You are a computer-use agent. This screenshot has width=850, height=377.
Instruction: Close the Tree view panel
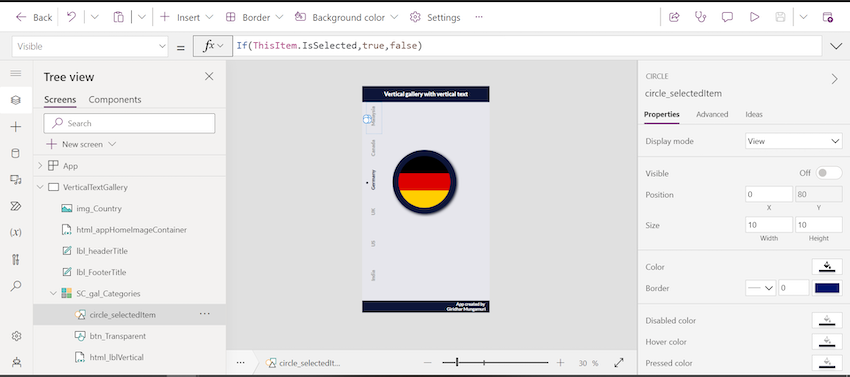(x=209, y=76)
